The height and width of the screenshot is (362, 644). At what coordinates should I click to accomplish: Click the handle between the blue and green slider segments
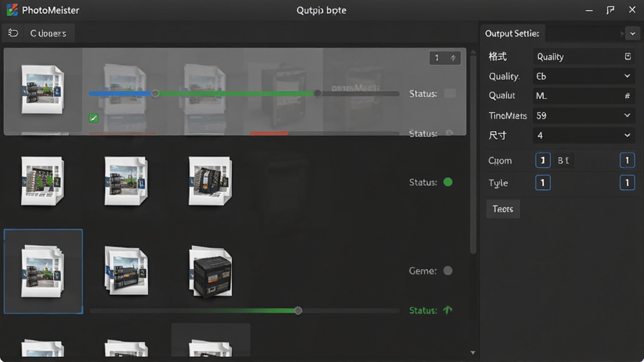pyautogui.click(x=155, y=94)
